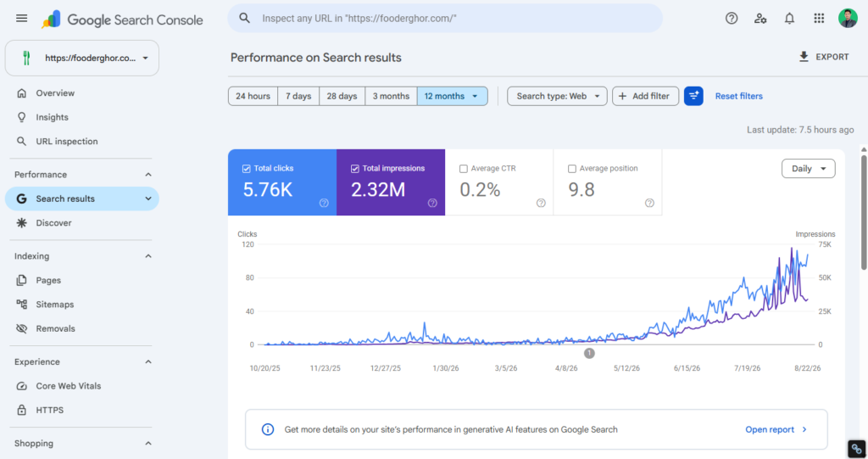This screenshot has height=459, width=868.
Task: Go to Core Web Vitals label in sidebar
Action: 69,386
